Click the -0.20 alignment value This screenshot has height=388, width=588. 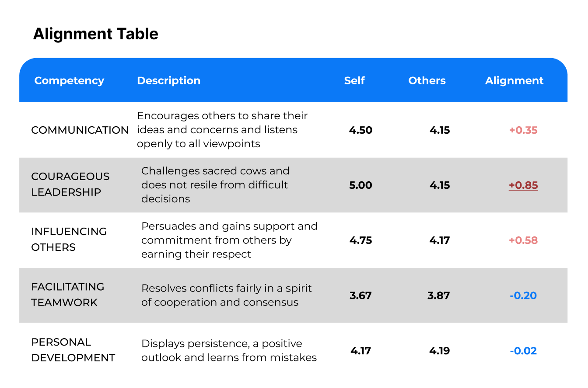(523, 296)
